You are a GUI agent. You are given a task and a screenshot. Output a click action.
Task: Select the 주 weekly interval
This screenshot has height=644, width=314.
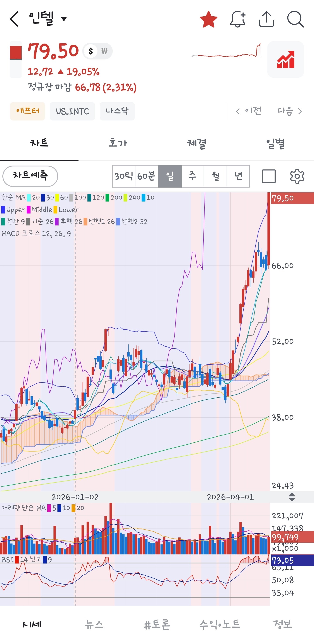[192, 176]
